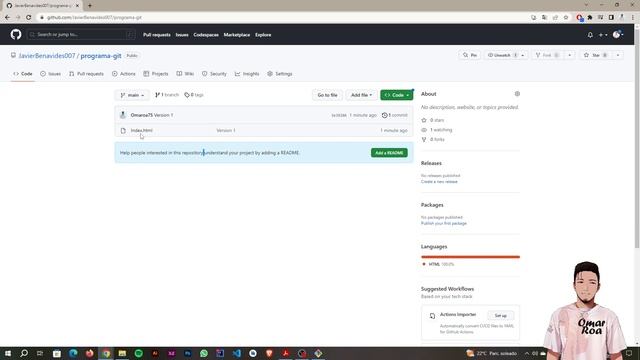Edit About details gear icon
Image resolution: width=640 pixels, height=360 pixels.
click(517, 94)
